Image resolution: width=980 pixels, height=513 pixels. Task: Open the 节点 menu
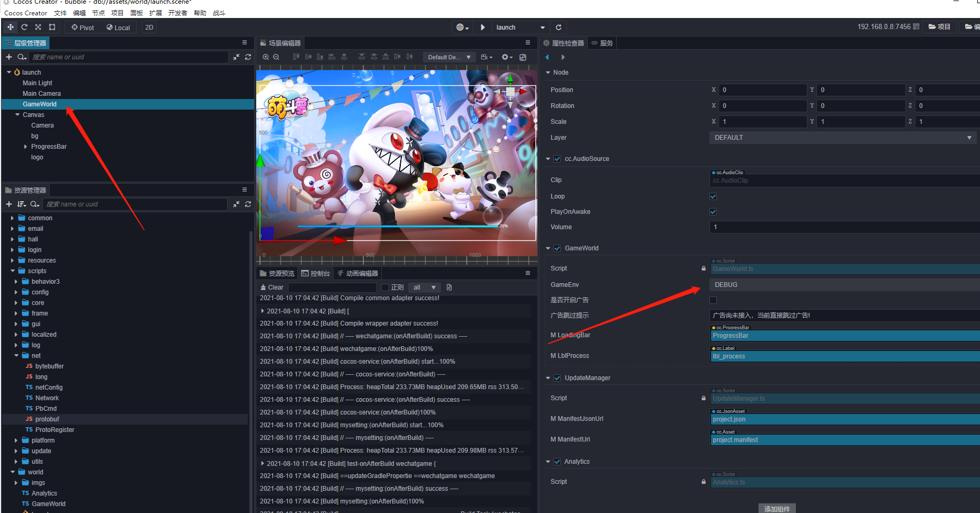98,13
